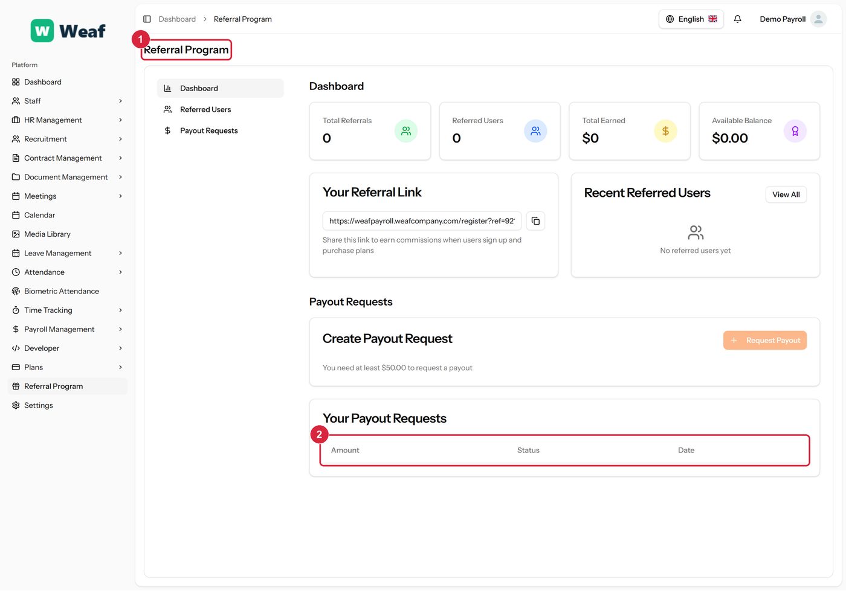The height and width of the screenshot is (616, 846).
Task: Go to the Dashboard breadcrumb link
Action: pyautogui.click(x=177, y=19)
